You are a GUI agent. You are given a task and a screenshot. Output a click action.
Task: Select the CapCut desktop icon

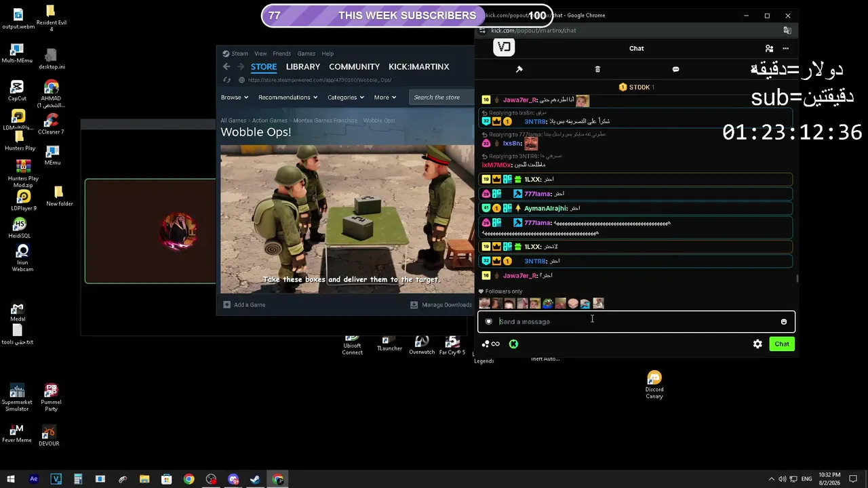17,91
